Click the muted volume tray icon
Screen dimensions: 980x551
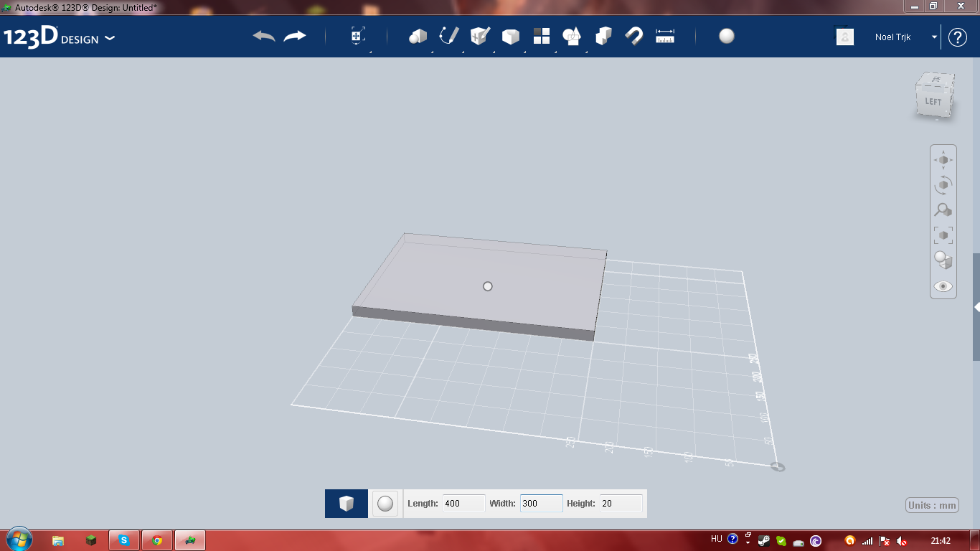coord(902,541)
